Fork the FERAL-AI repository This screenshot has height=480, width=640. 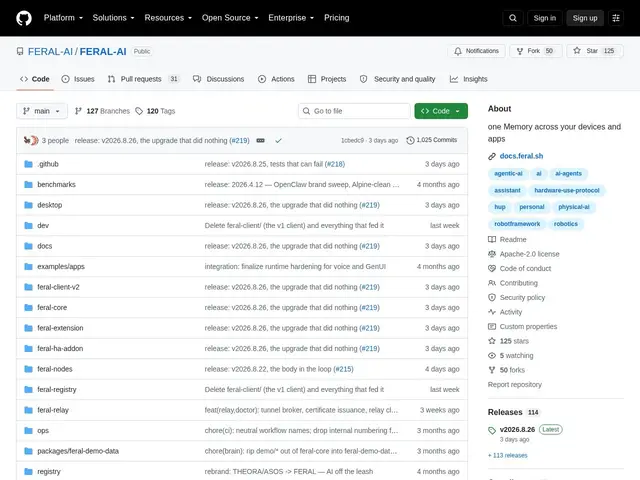click(x=536, y=51)
